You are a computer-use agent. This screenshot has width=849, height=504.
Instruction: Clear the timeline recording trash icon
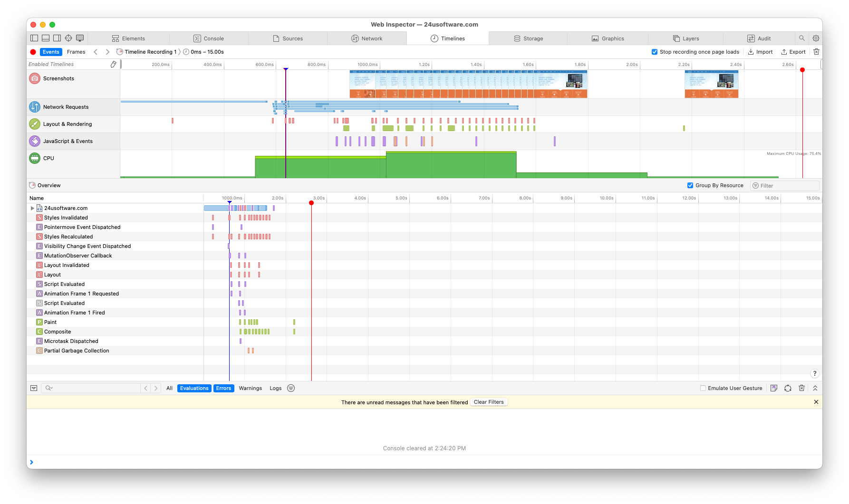tap(816, 52)
